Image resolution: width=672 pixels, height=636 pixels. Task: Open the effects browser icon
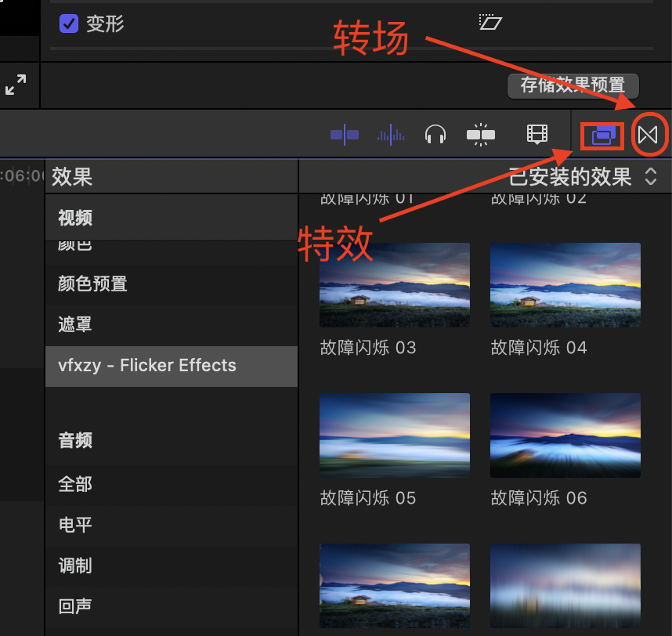pyautogui.click(x=602, y=136)
